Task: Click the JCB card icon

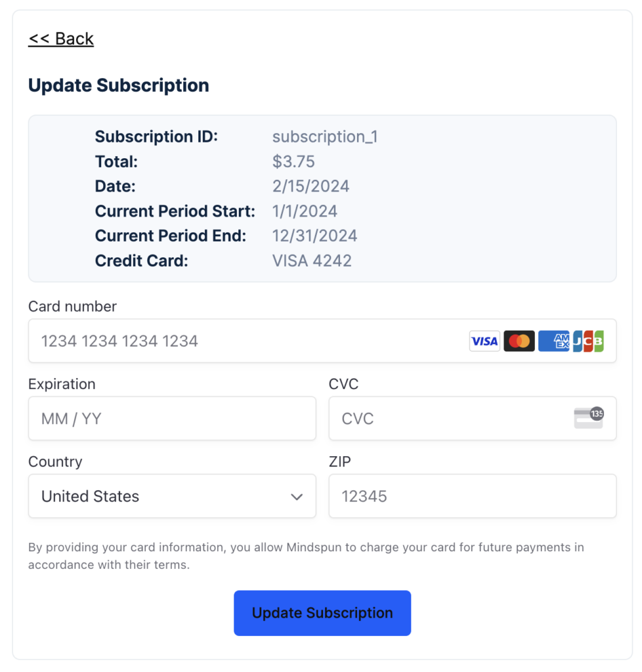Action: [x=588, y=341]
